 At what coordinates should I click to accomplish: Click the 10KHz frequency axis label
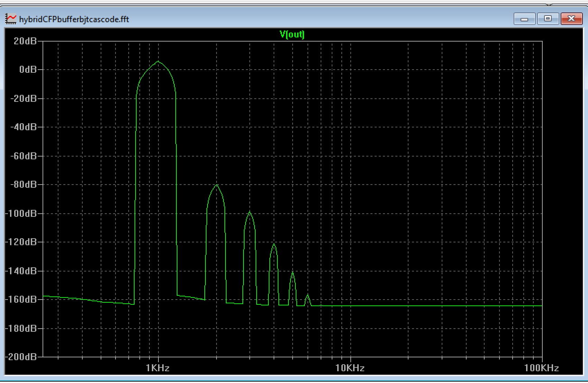click(x=350, y=368)
